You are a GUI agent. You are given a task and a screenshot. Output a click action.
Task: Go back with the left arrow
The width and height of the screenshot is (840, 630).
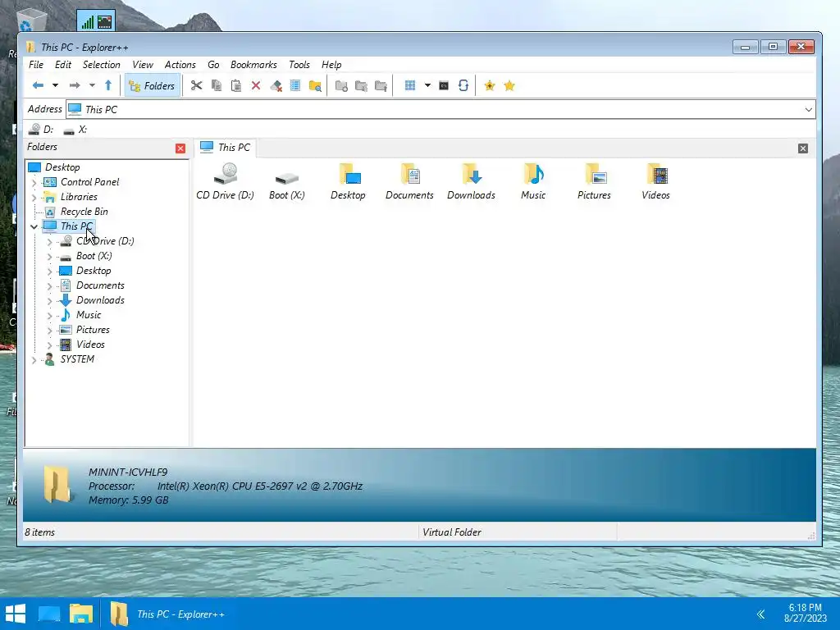38,85
